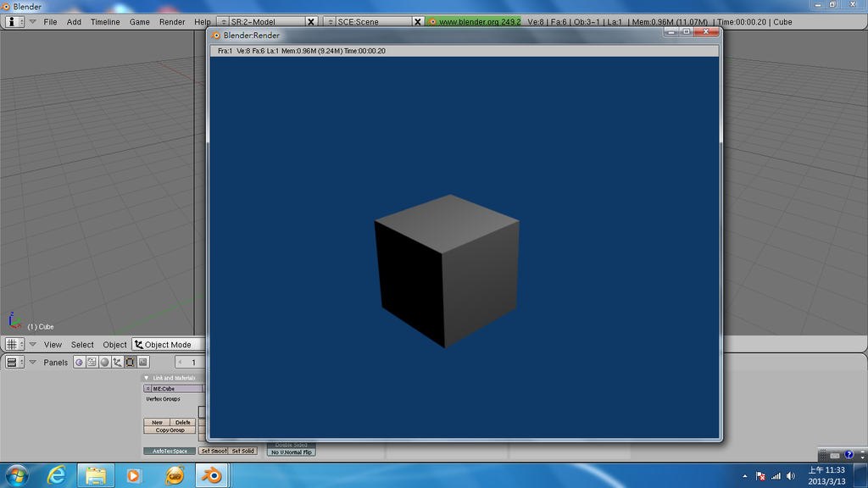Open the Action Center flag icon
This screenshot has width=868, height=488.
coord(760,476)
